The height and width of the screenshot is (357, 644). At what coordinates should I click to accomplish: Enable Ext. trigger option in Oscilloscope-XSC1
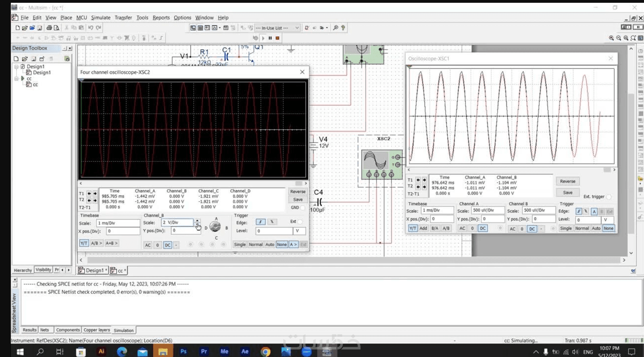click(x=609, y=197)
